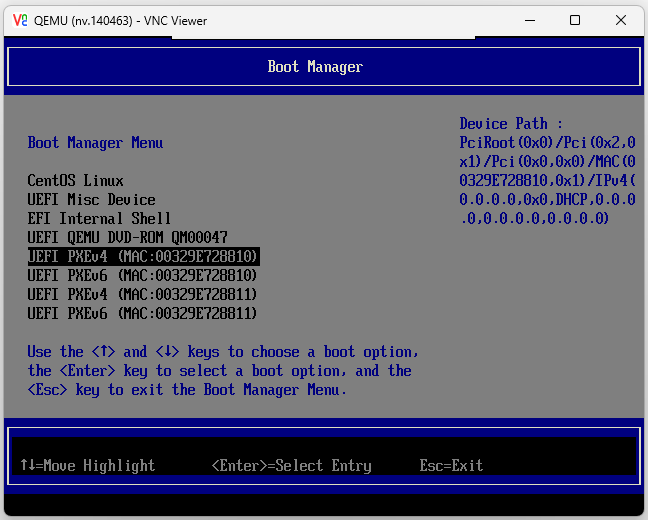Click the Esc=Exit hint
Screen dimensions: 648x520
click(451, 466)
